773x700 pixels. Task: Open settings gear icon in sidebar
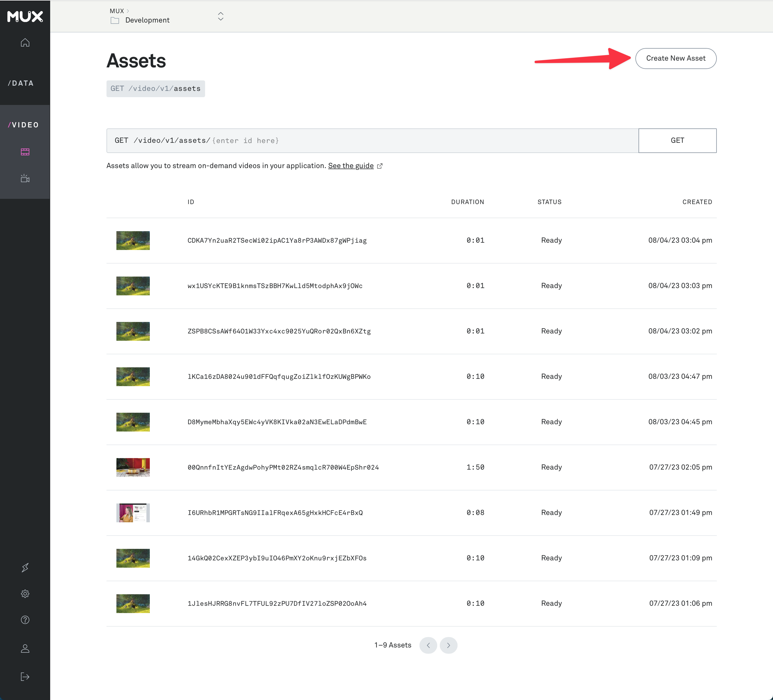[25, 594]
